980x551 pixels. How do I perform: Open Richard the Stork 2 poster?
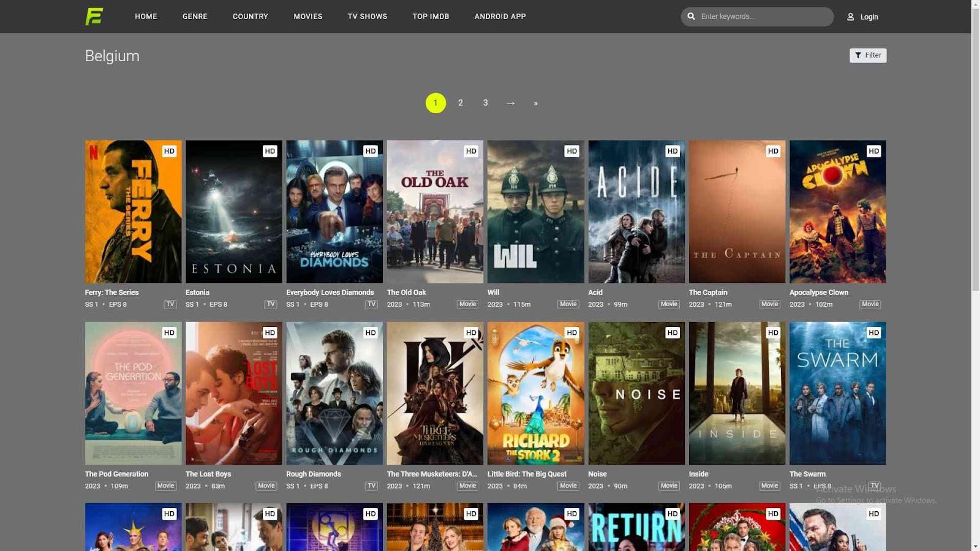pyautogui.click(x=536, y=394)
